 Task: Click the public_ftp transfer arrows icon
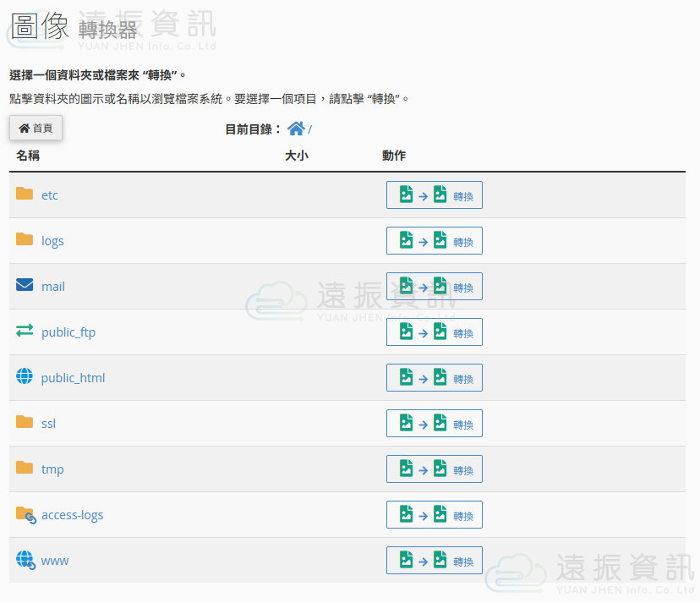pyautogui.click(x=25, y=332)
